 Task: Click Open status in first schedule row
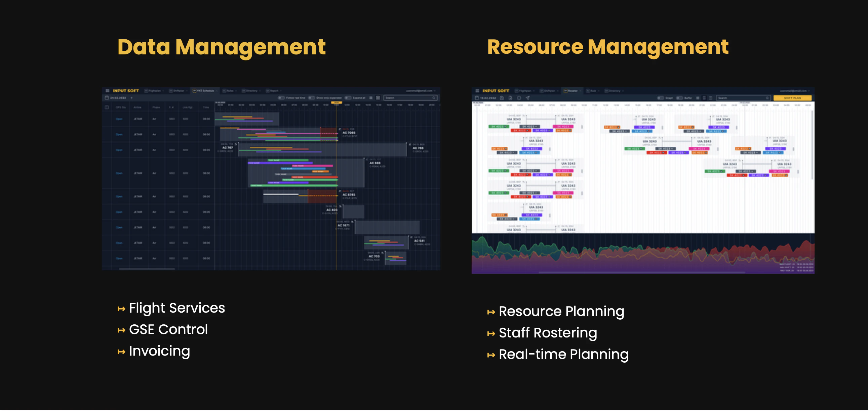click(x=119, y=119)
